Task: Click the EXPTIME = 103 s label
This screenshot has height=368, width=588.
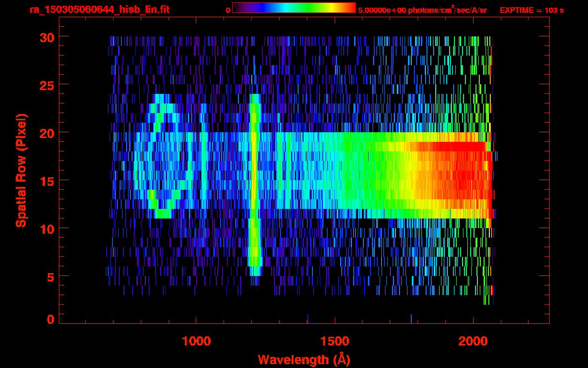Action: click(x=531, y=10)
